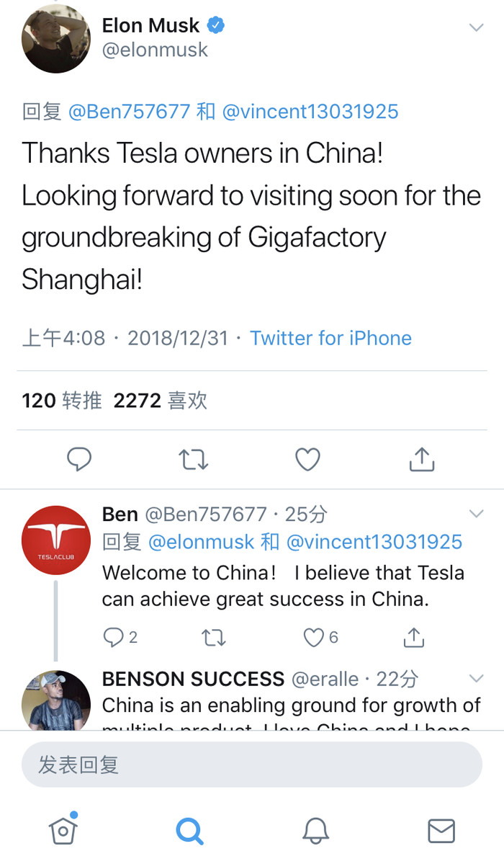This screenshot has height=864, width=504.
Task: Open Direct Messages via the envelope icon
Action: pyautogui.click(x=441, y=830)
